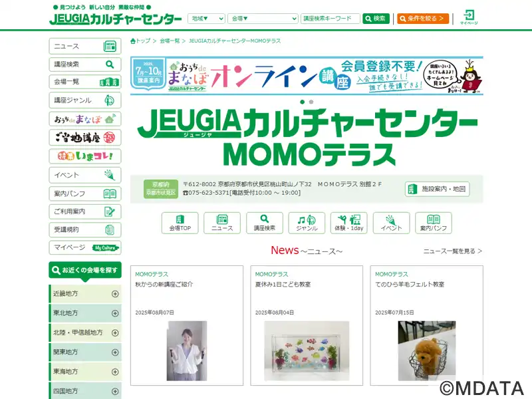This screenshot has width=532, height=399.
Task: Click ニュース一覧を見る link
Action: click(x=453, y=251)
